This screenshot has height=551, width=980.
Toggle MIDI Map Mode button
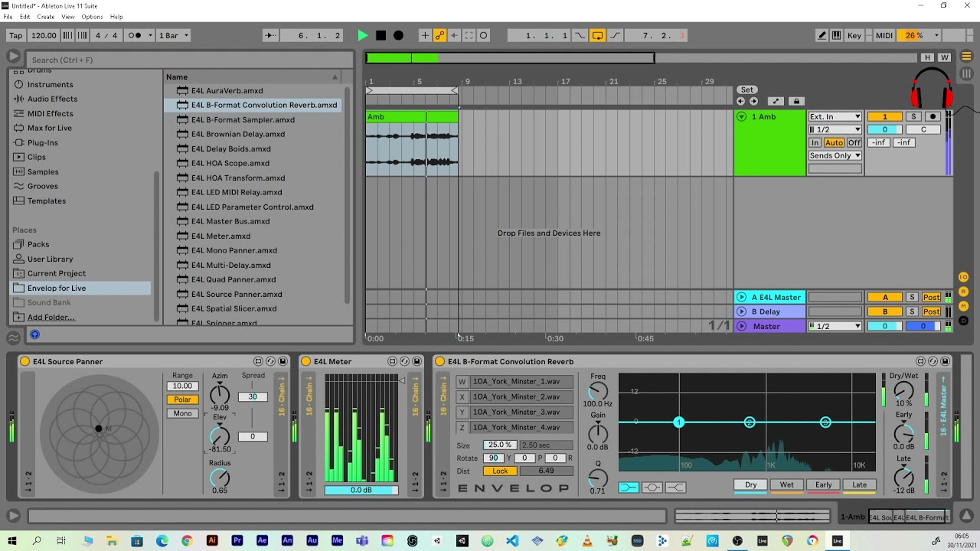point(884,35)
